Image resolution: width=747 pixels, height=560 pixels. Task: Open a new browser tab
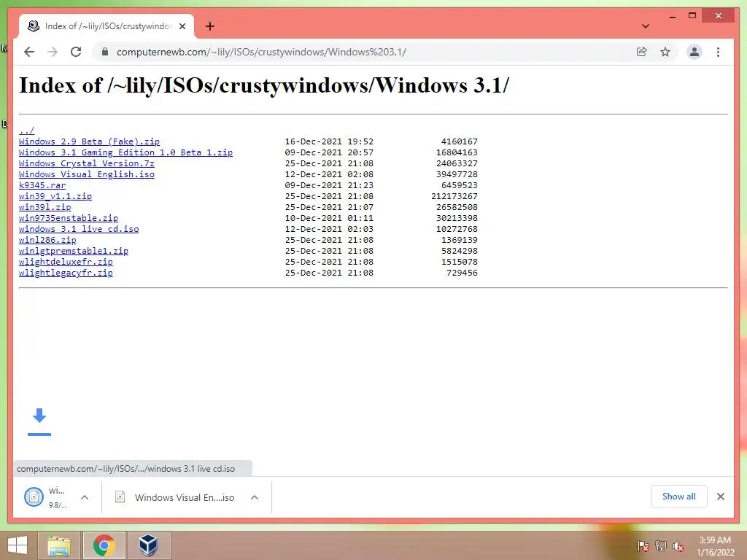click(x=210, y=26)
